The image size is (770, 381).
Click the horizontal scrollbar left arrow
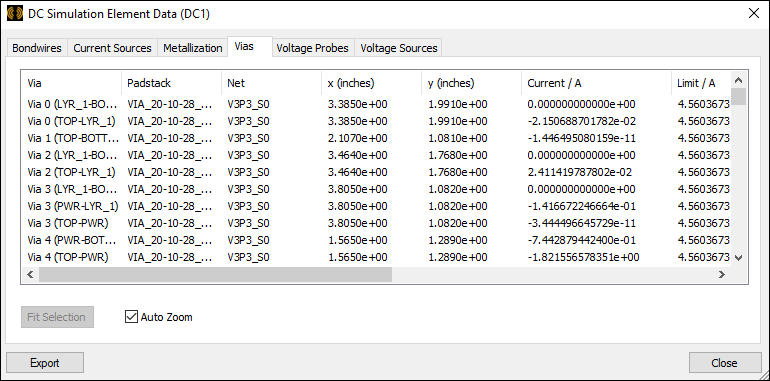pos(29,274)
